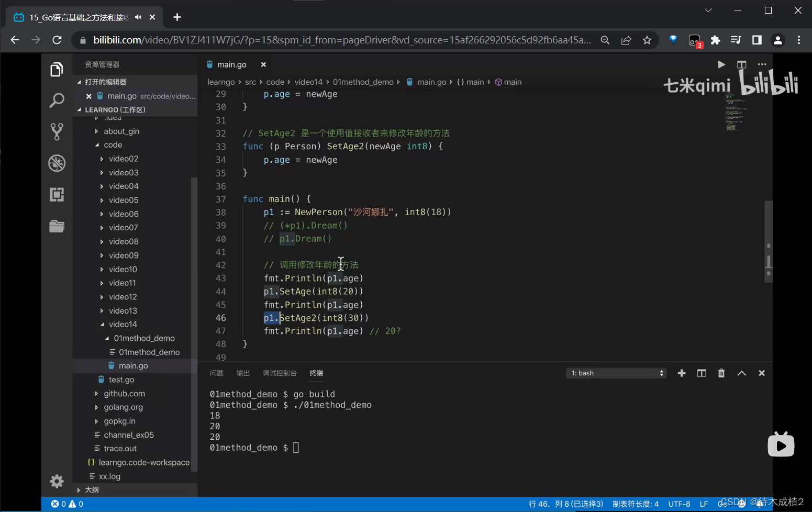Image resolution: width=812 pixels, height=512 pixels.
Task: Open the editor more actions ellipsis
Action: [x=762, y=64]
